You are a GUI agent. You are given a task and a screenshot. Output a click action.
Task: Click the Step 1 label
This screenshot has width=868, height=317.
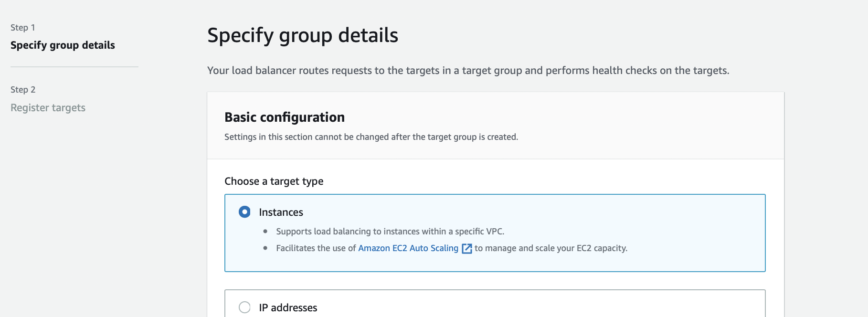23,28
